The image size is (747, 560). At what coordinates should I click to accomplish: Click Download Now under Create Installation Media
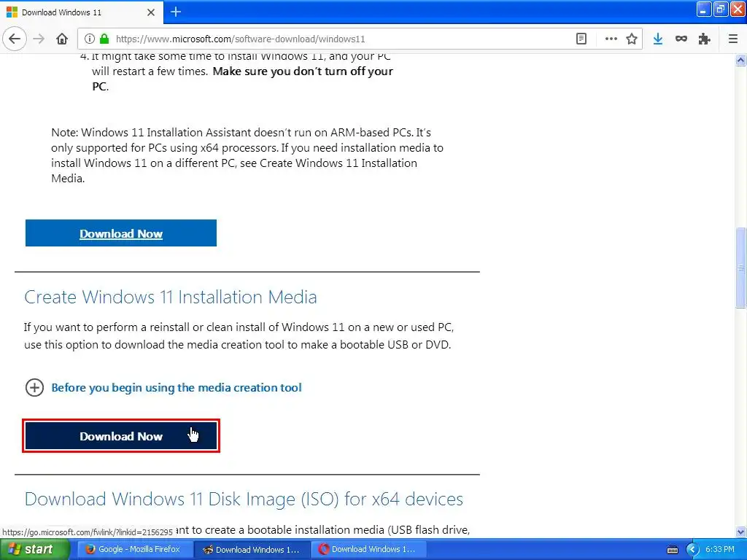(121, 436)
